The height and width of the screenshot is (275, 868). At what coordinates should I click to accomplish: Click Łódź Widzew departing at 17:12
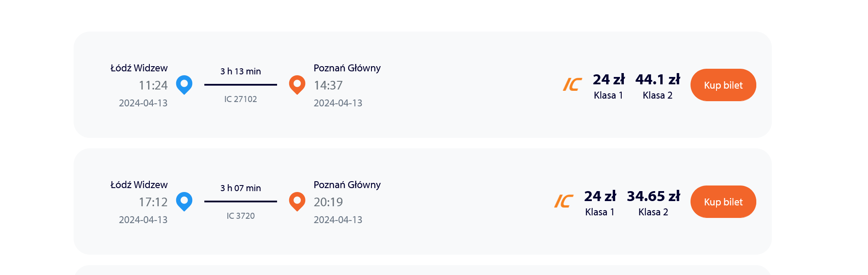[139, 185]
